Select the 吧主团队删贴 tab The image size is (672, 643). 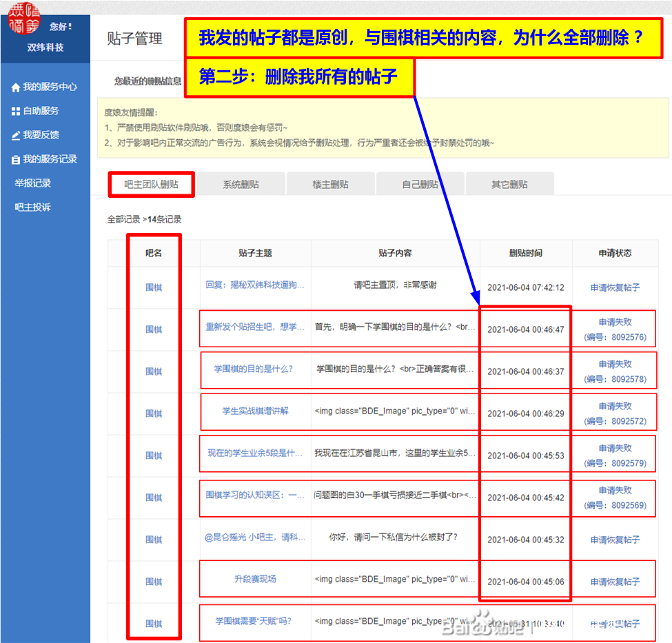(x=151, y=184)
